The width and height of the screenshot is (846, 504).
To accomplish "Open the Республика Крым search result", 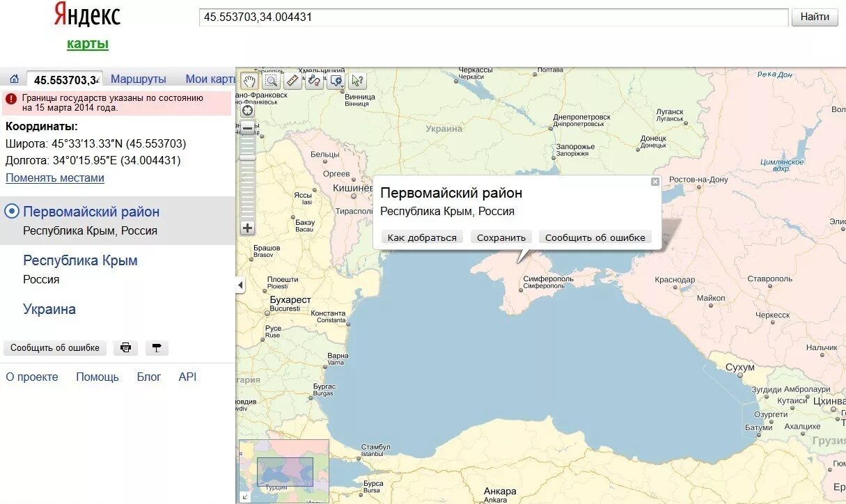I will pyautogui.click(x=80, y=260).
